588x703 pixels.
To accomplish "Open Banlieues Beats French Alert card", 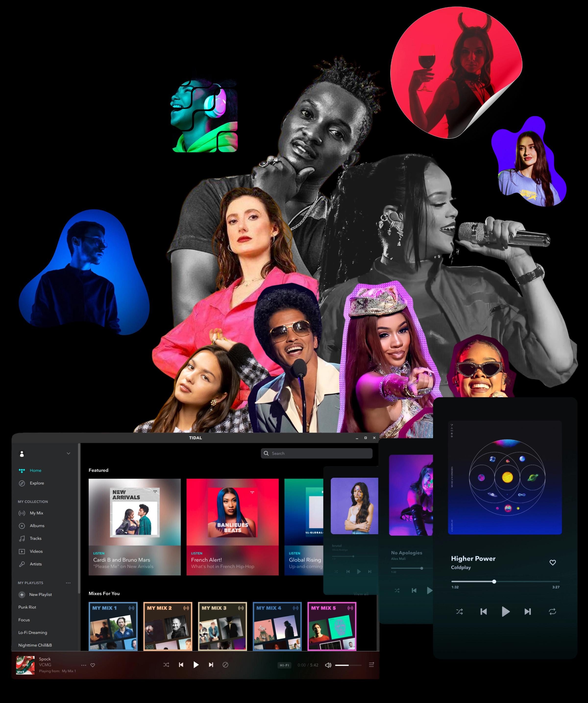I will (x=233, y=527).
